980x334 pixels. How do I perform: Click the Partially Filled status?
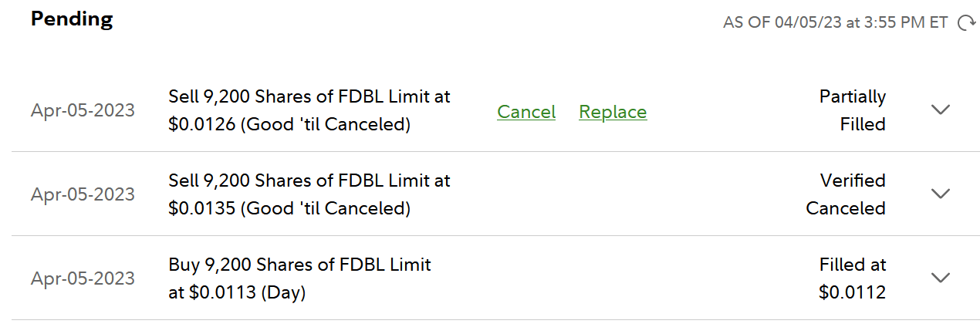[852, 110]
